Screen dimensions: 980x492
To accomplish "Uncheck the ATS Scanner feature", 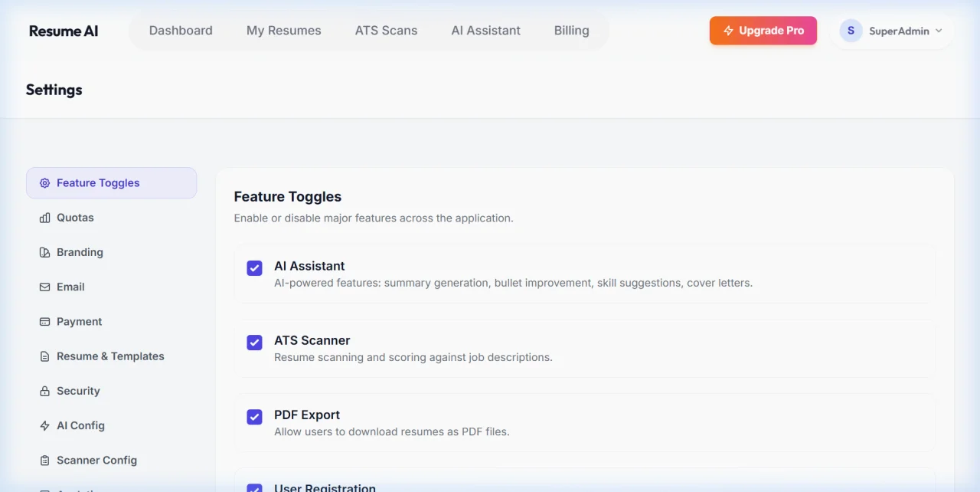I will pos(254,342).
